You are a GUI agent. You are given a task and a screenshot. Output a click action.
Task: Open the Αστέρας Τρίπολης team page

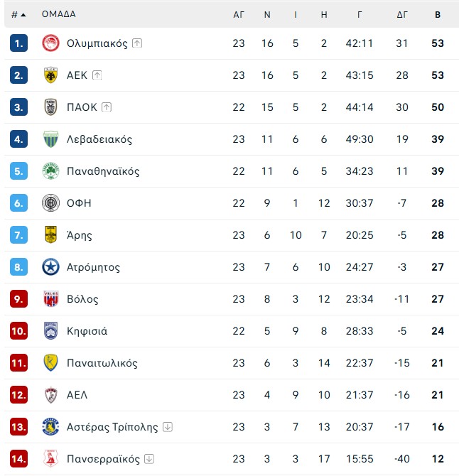coord(112,427)
